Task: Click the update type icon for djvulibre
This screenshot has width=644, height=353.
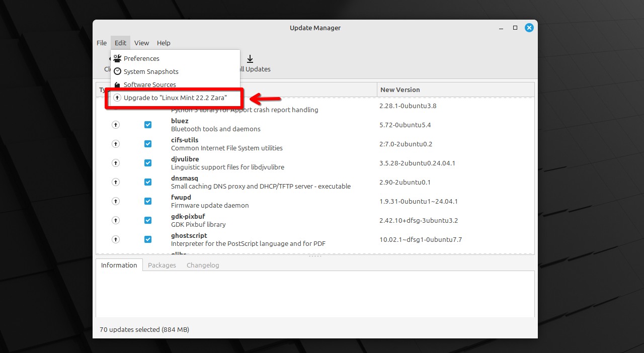Action: click(x=116, y=163)
